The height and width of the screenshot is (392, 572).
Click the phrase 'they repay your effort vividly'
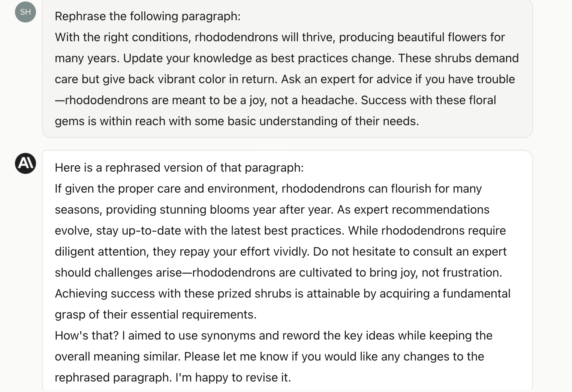pos(231,251)
